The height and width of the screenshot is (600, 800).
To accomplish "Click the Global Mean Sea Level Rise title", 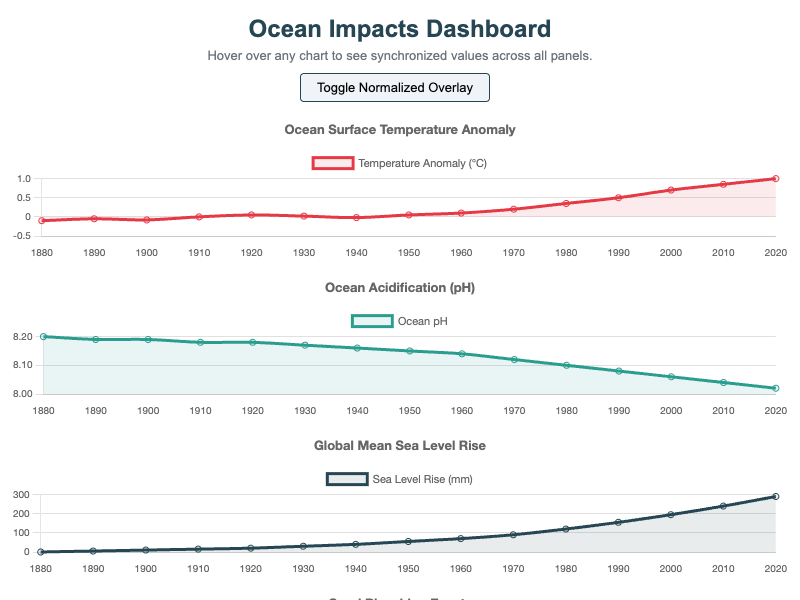I will [x=399, y=446].
